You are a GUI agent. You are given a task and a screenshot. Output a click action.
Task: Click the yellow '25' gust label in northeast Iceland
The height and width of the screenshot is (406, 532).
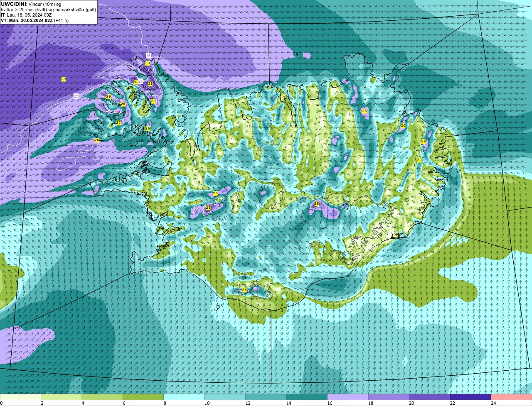365,111
